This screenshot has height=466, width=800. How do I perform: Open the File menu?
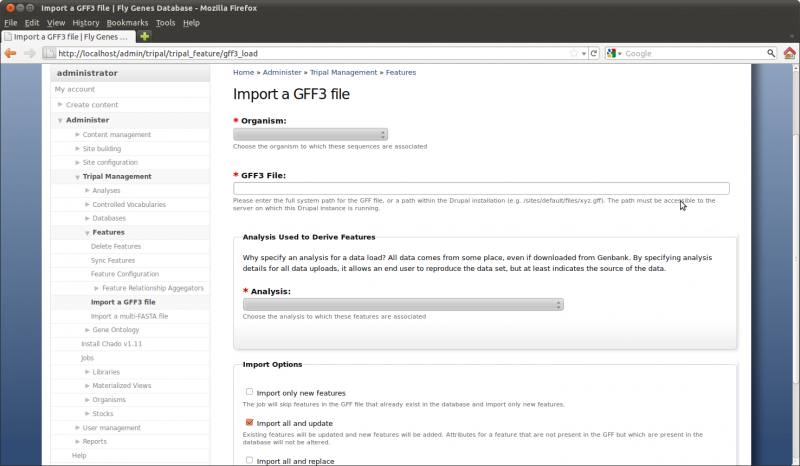point(11,22)
